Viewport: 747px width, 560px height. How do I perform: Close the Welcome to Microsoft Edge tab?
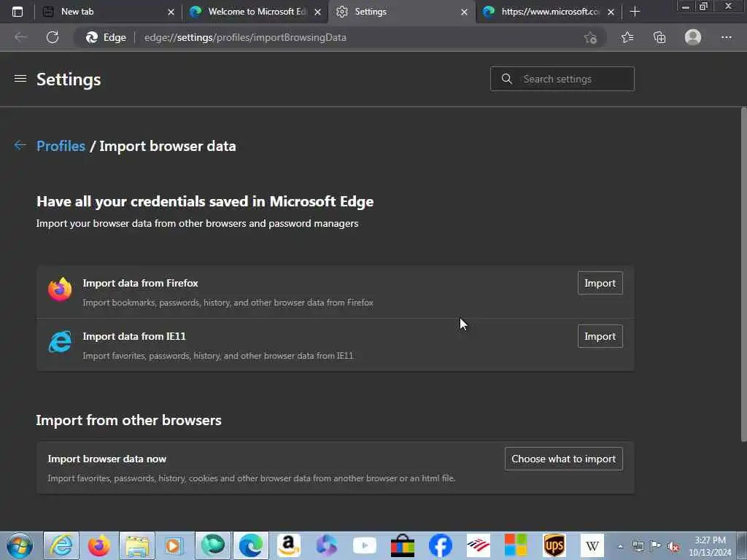tap(318, 12)
